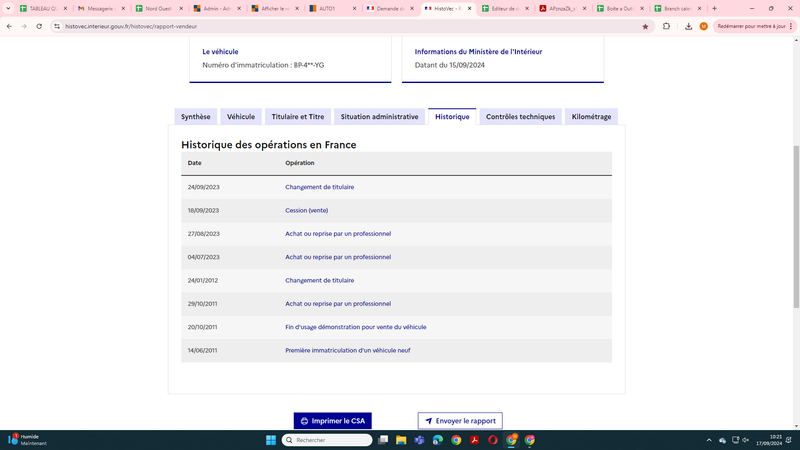
Task: Click the Informations du Ministère de l'Intérieur heading
Action: click(478, 52)
